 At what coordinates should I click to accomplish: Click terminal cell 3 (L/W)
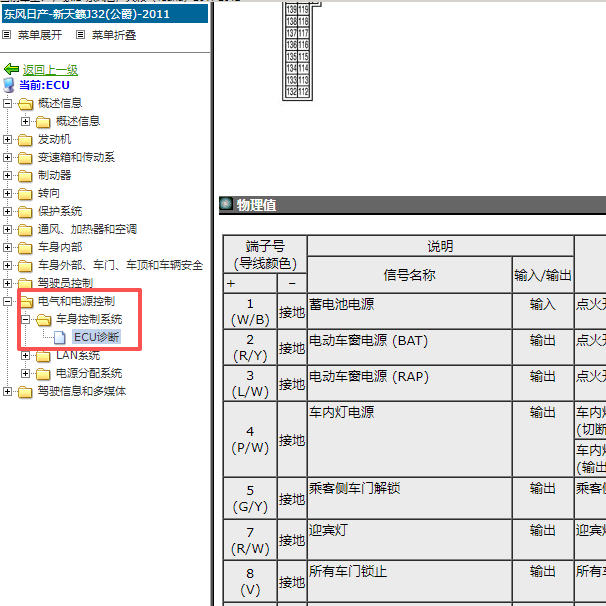250,383
